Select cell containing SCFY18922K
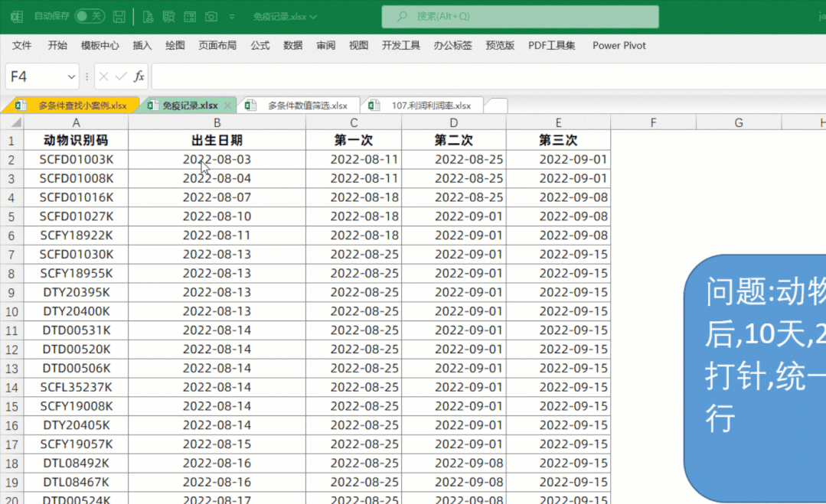Viewport: 826px width, 504px height. 76,235
